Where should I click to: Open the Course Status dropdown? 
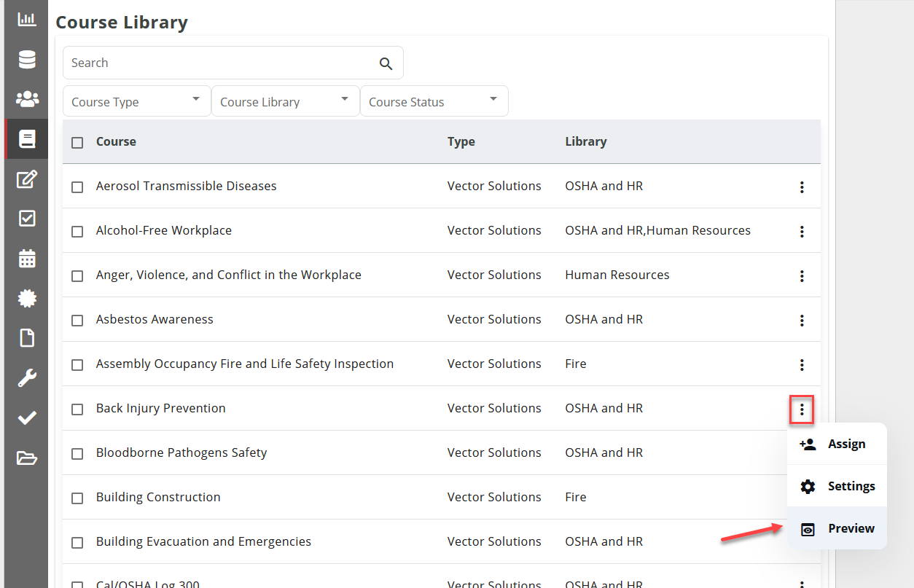(x=434, y=101)
